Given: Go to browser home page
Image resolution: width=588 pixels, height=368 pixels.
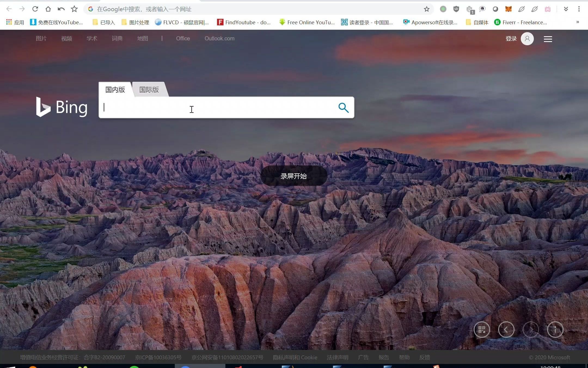Looking at the screenshot, I should 48,9.
